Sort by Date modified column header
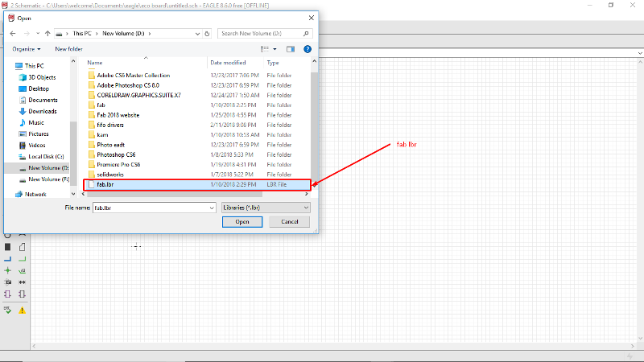The width and height of the screenshot is (644, 362). (x=228, y=63)
